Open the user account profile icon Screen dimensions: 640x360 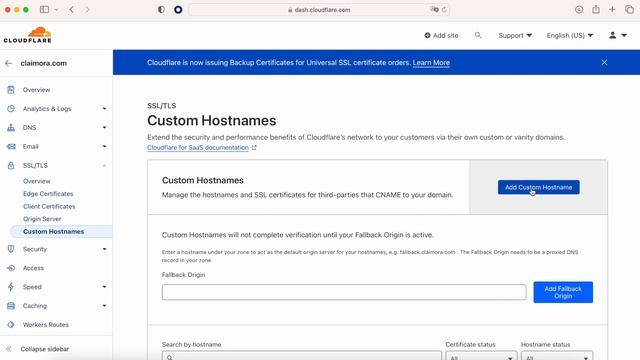click(613, 36)
